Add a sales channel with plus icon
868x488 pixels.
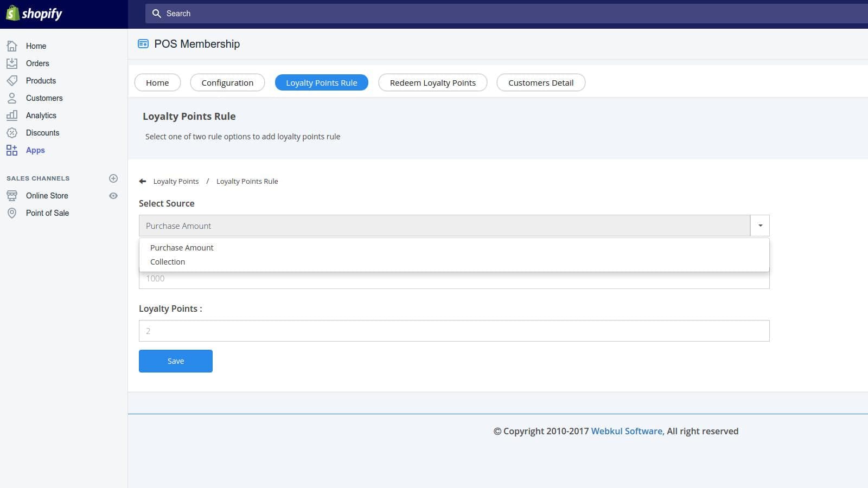click(x=113, y=178)
